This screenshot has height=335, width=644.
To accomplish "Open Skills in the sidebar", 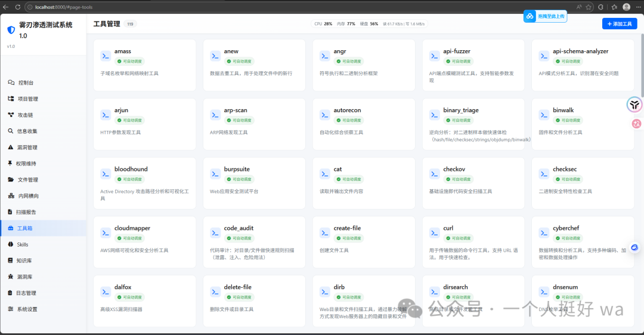I will point(43,244).
